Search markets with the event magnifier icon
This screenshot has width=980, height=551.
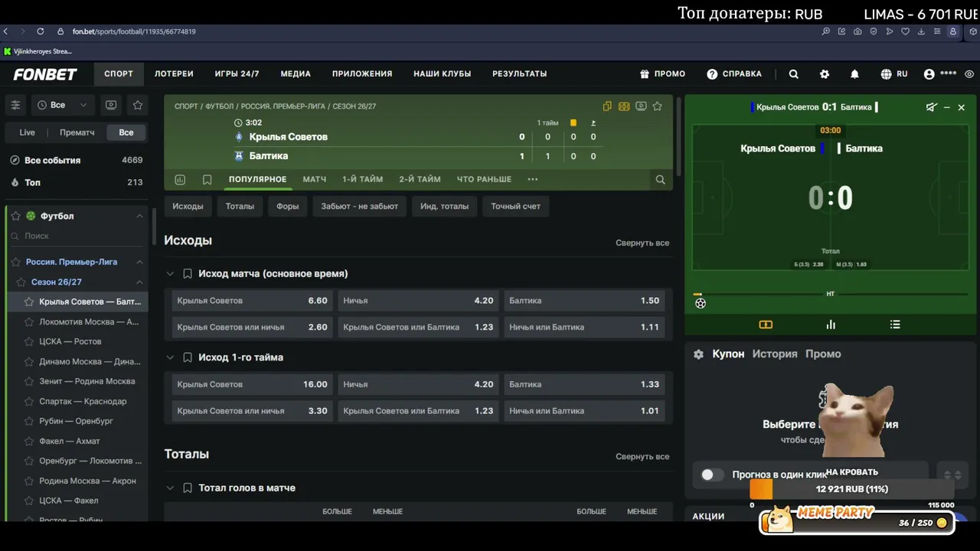(660, 180)
